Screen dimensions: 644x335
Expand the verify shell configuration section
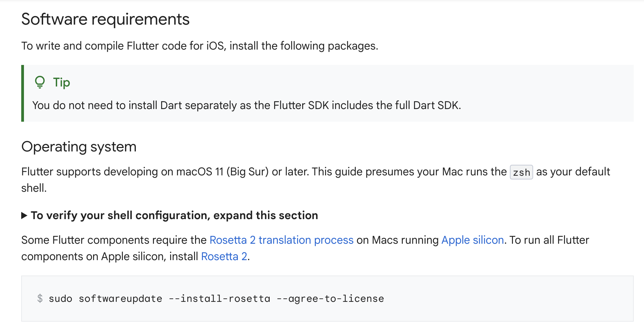pos(170,215)
